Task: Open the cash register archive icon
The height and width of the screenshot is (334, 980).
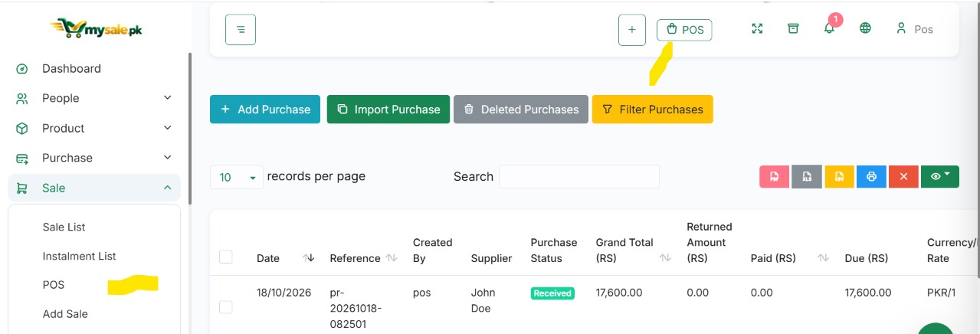Action: pos(793,28)
